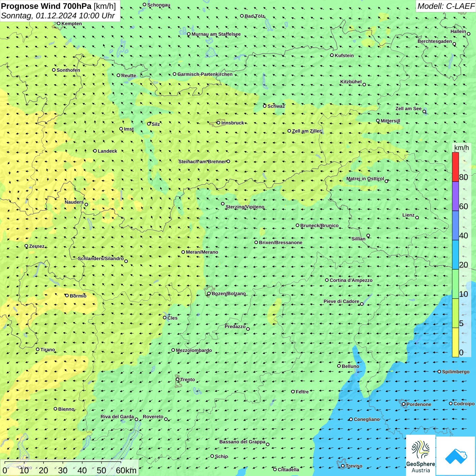Click the Pieve di Cadore label
Screen dimensions: 476x476
341,301
